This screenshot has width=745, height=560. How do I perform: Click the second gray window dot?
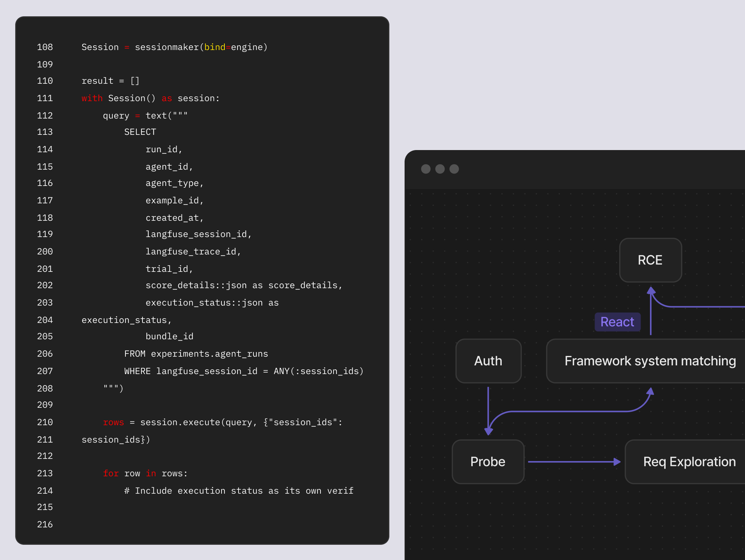pos(440,169)
